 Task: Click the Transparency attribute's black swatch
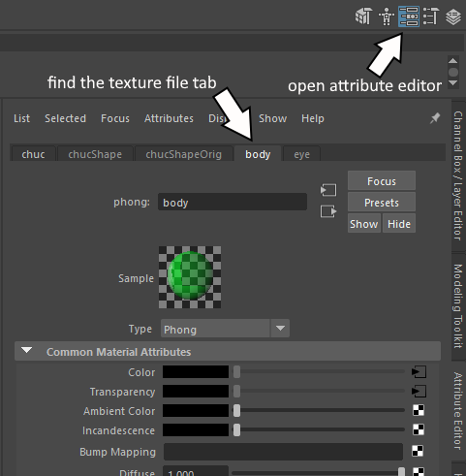click(x=196, y=392)
